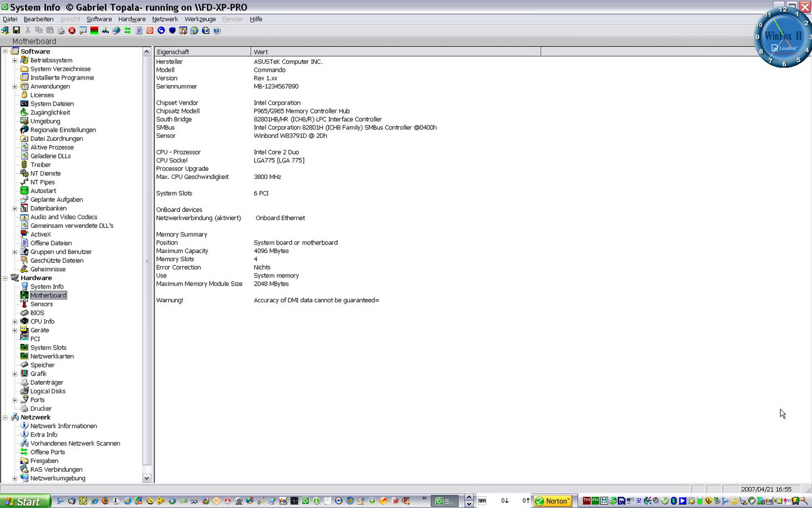This screenshot has width=812, height=508.
Task: Click the exit door toolbar icon
Action: coord(5,31)
